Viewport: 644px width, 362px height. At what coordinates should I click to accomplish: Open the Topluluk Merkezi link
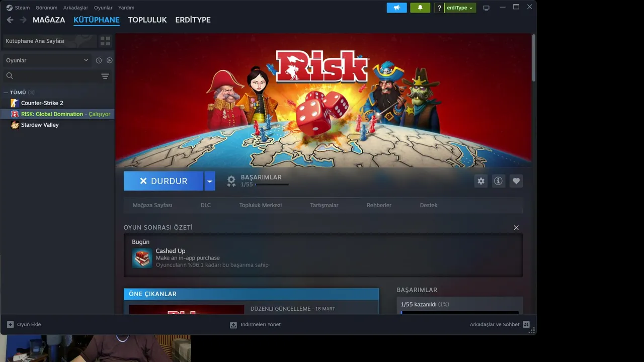point(261,205)
